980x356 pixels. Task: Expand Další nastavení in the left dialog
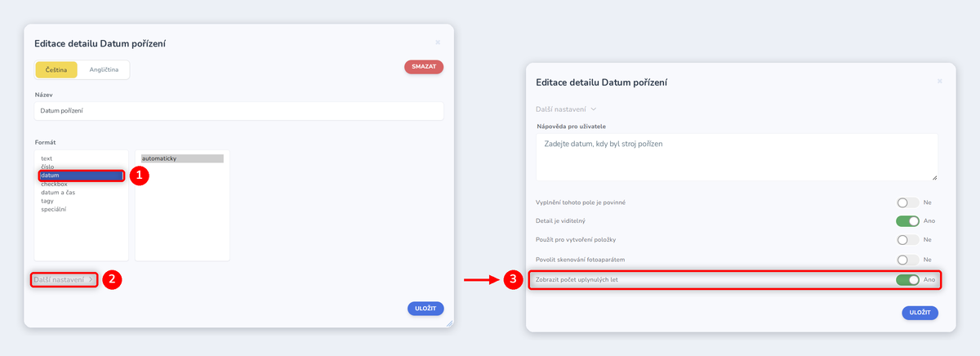(x=64, y=280)
